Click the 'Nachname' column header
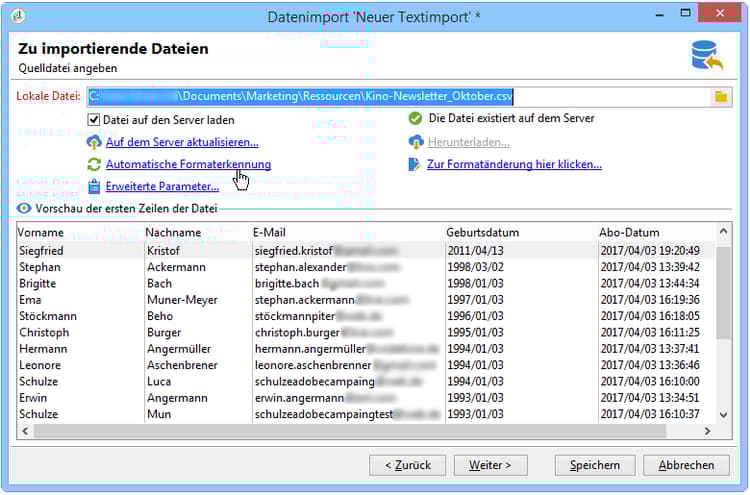Screen dimensions: 750x495 pos(198,232)
